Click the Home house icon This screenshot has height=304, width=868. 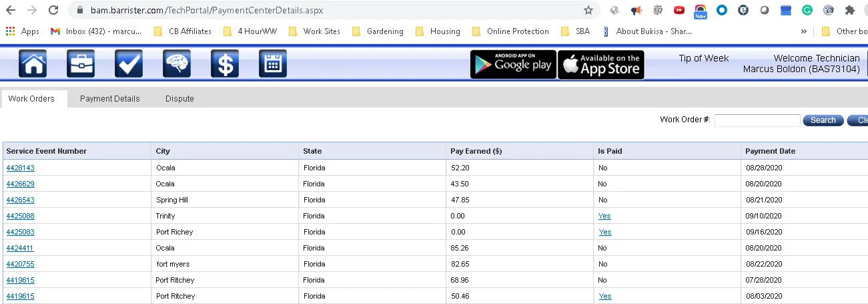click(33, 64)
